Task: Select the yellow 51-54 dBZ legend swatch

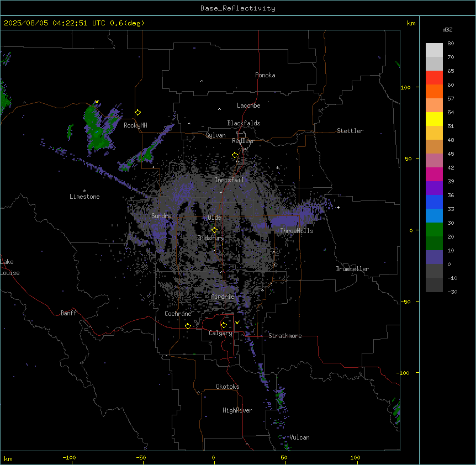Action: (434, 119)
